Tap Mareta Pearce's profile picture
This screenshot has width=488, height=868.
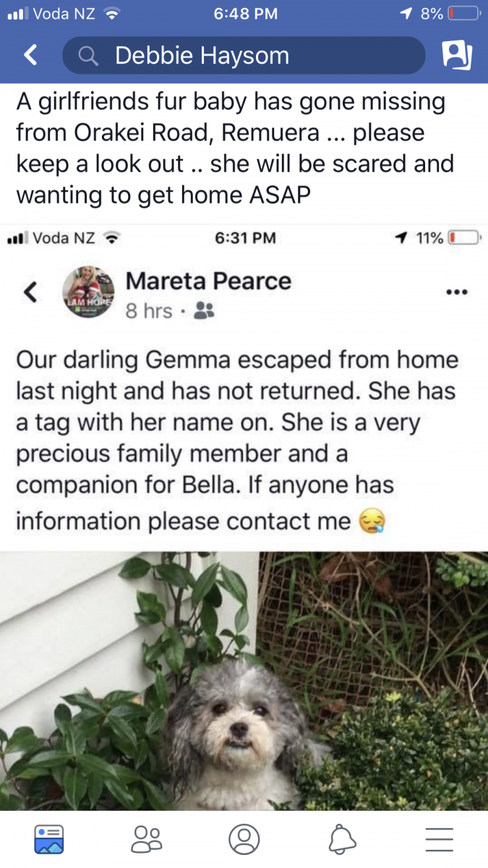click(89, 293)
